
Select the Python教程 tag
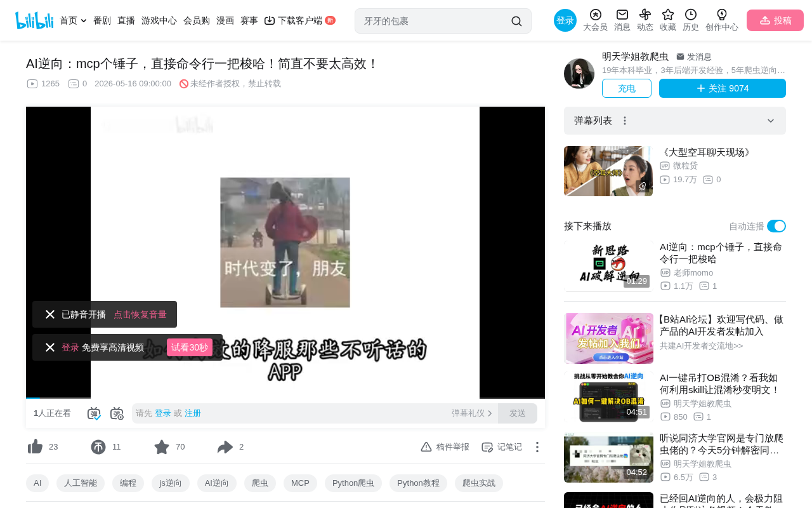[x=418, y=483]
